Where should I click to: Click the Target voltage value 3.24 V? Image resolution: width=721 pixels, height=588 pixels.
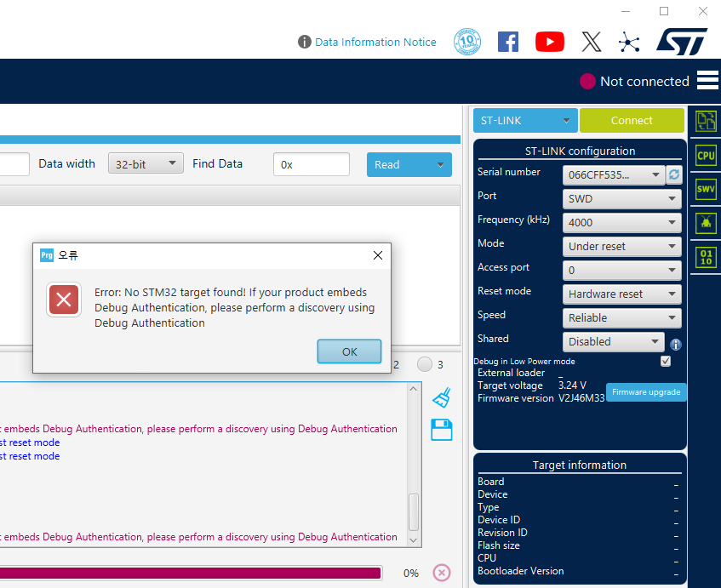tap(573, 385)
